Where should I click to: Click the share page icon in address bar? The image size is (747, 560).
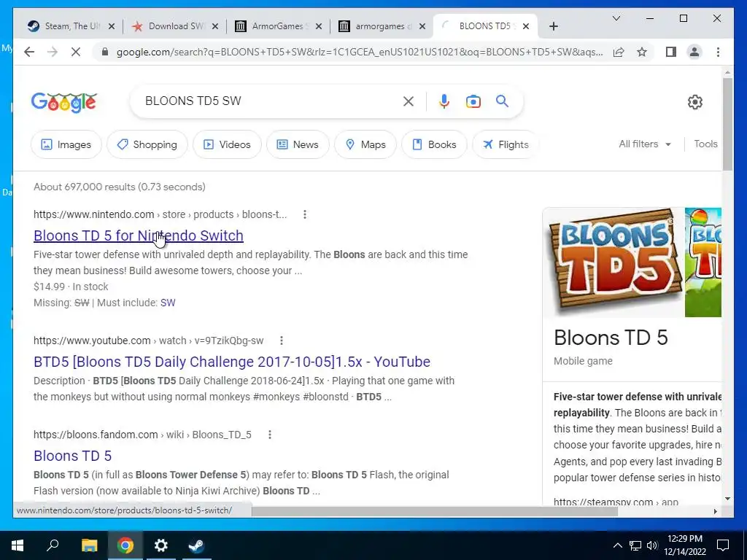click(x=619, y=52)
